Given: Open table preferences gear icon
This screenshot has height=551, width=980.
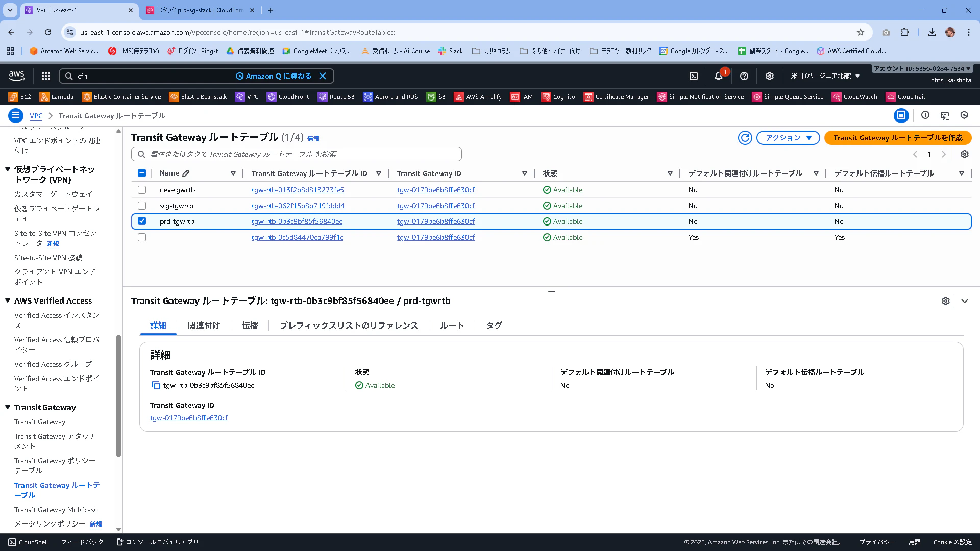Looking at the screenshot, I should [x=965, y=154].
